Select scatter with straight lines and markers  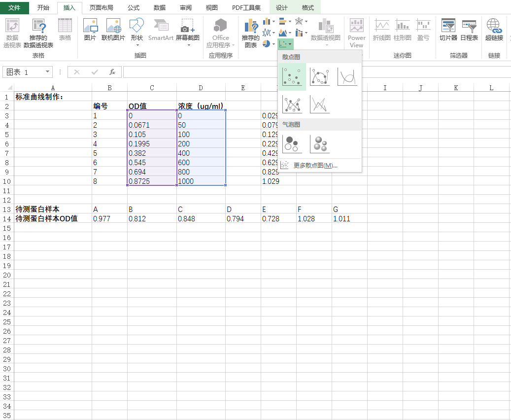pos(292,104)
